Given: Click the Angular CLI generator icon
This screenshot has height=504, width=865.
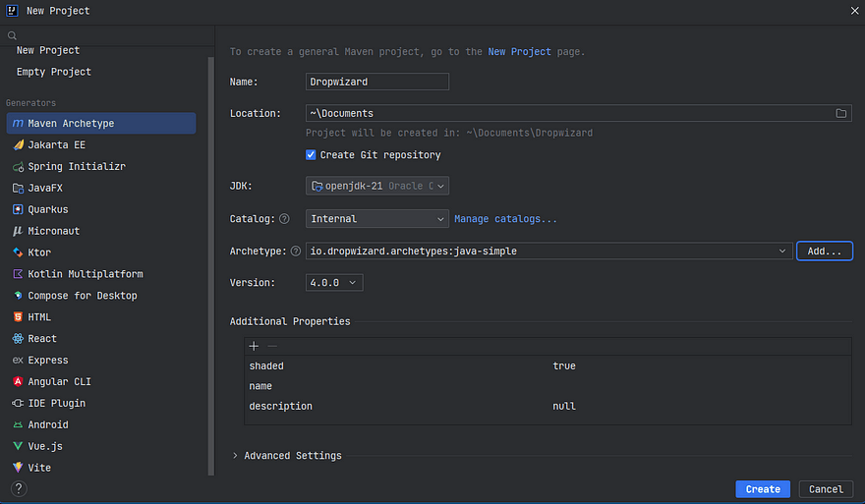Looking at the screenshot, I should tap(18, 381).
